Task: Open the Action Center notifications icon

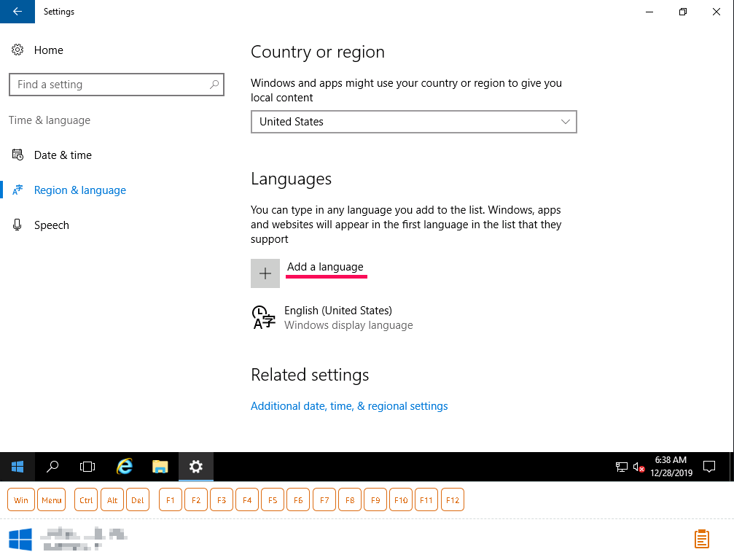Action: click(x=709, y=467)
